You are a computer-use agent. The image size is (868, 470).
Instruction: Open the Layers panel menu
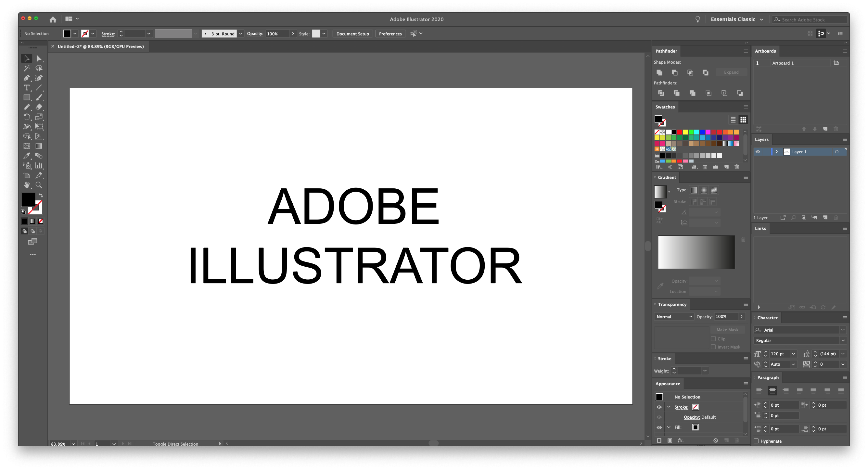click(x=844, y=139)
